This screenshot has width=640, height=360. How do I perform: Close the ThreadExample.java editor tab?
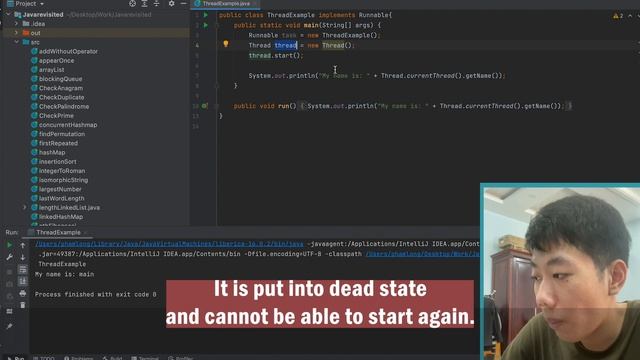256,4
